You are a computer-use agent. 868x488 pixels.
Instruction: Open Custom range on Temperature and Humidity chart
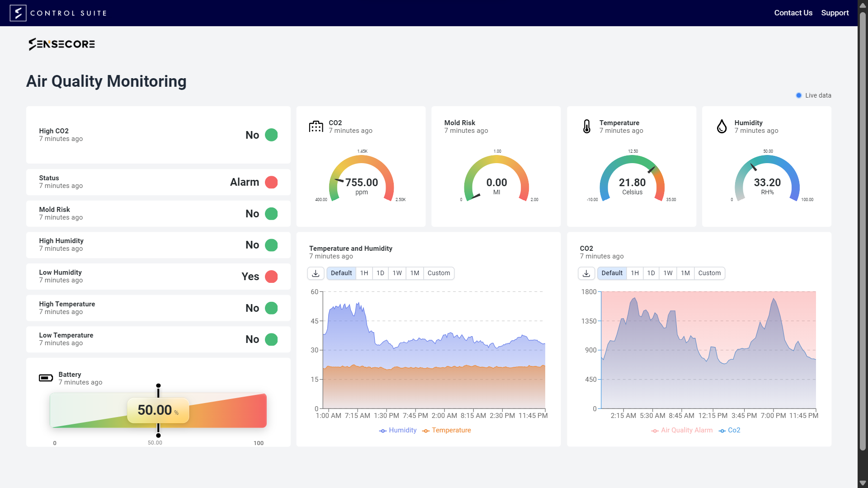[439, 273]
